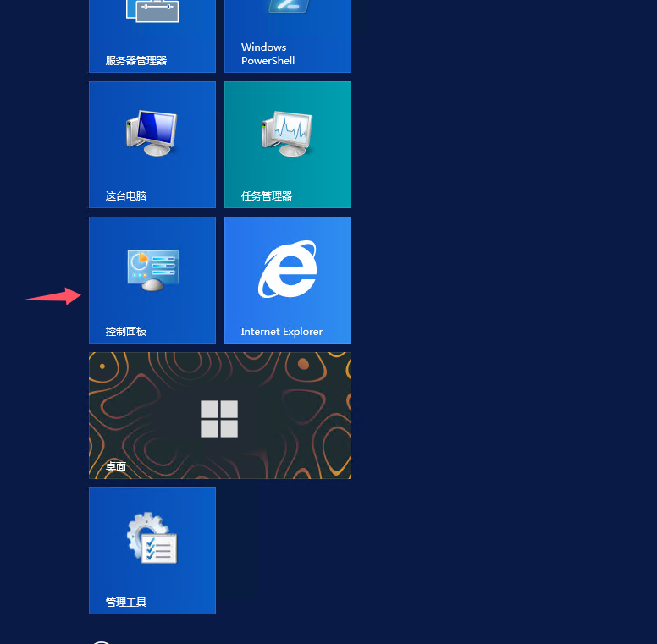
Task: Click the 'Windows PowerShell' label text
Action: tap(268, 54)
